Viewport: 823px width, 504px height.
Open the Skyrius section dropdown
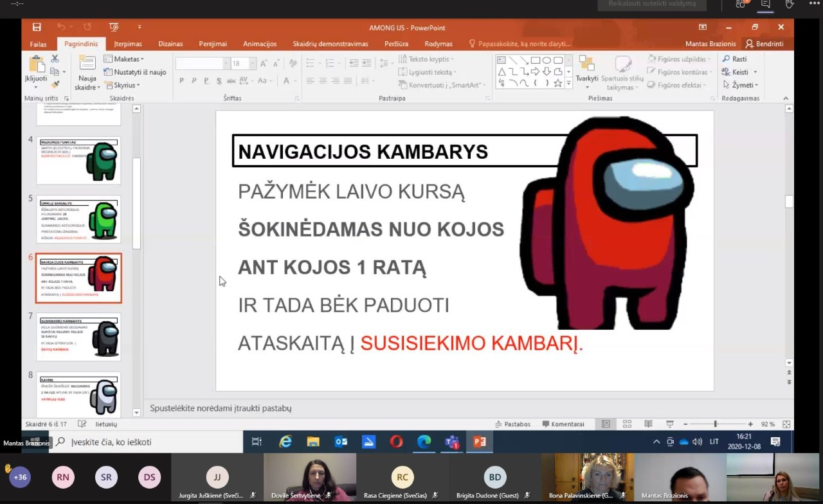pyautogui.click(x=122, y=85)
